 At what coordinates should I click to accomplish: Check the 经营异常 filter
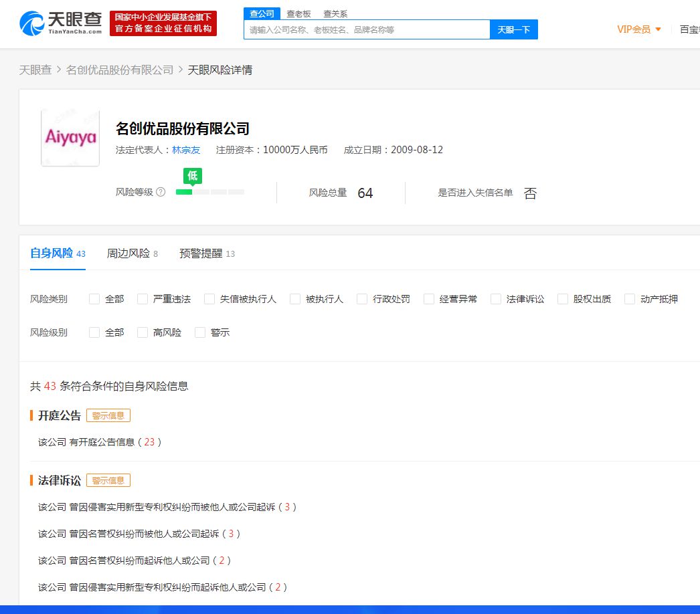[429, 299]
